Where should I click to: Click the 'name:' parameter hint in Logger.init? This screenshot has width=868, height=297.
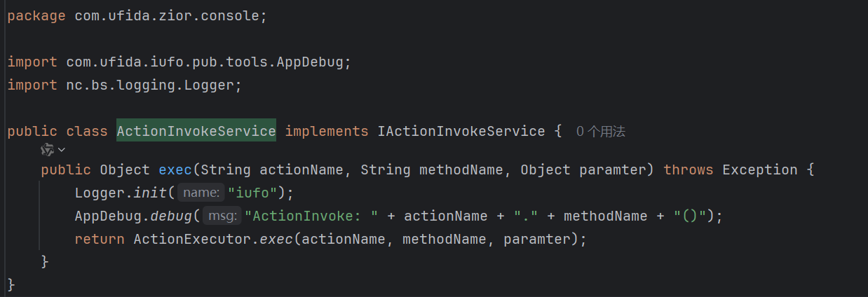tap(201, 193)
